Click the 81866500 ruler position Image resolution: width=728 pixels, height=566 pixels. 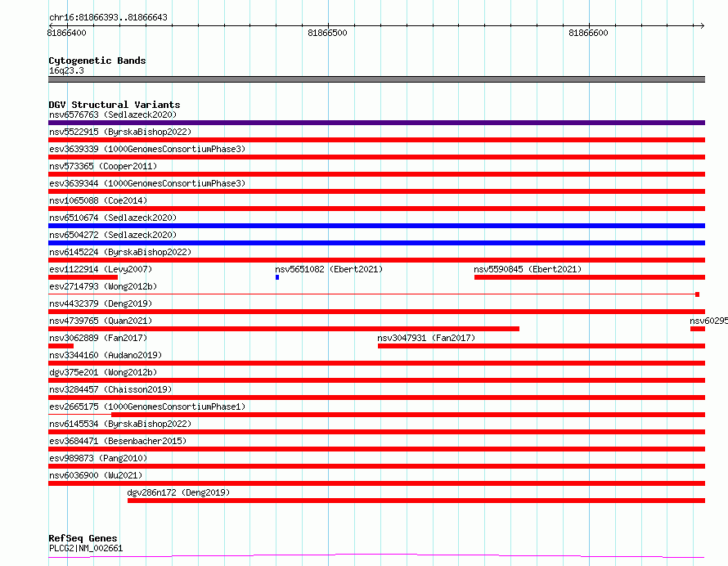point(328,33)
